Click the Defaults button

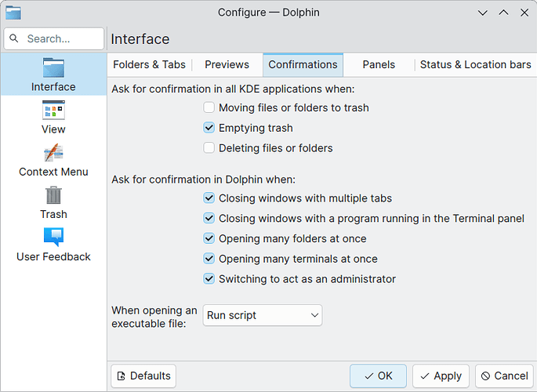coord(143,376)
